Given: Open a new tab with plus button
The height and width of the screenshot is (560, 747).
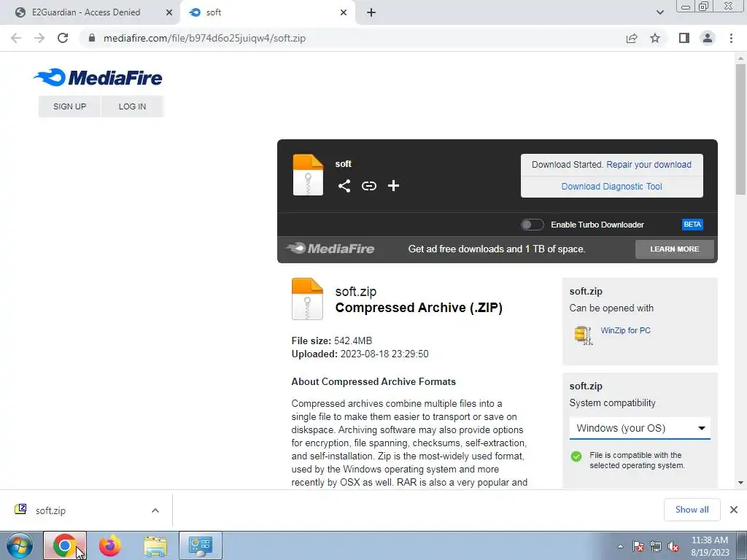Looking at the screenshot, I should [371, 12].
